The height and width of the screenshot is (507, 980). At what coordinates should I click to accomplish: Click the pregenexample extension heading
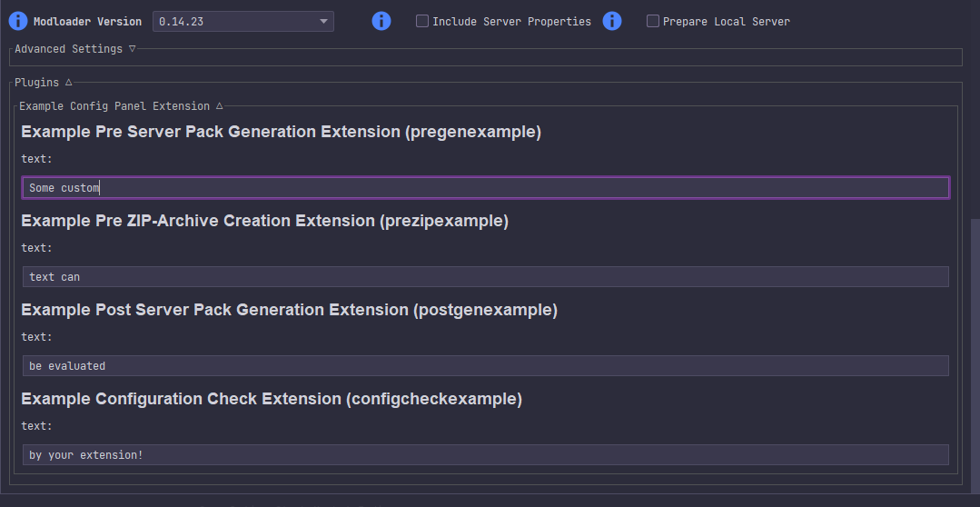[x=281, y=132]
